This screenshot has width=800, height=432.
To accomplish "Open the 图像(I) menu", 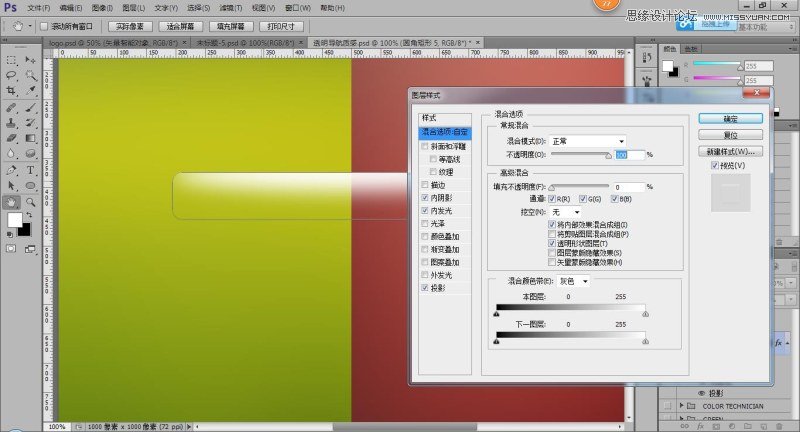I will pos(102,8).
